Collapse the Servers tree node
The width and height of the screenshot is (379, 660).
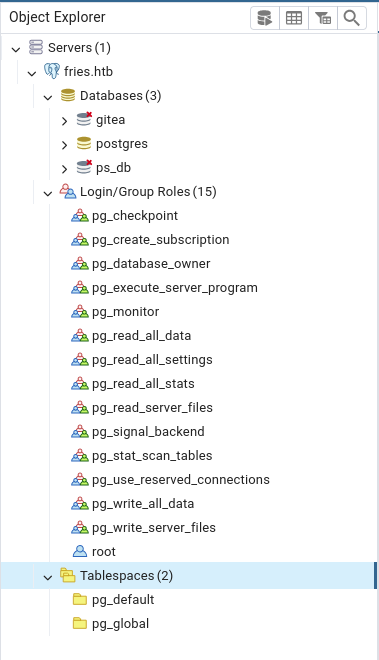(16, 49)
